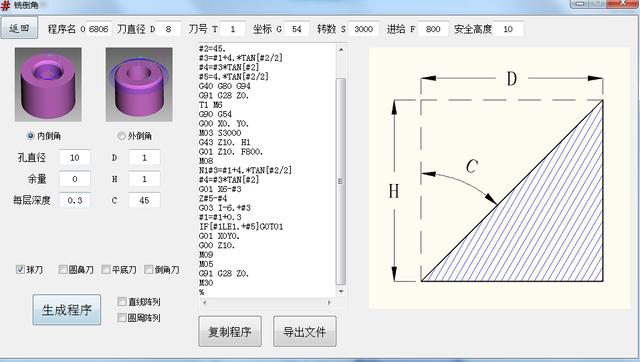The image size is (640, 362).
Task: Edit the 孔直径 hole diameter field
Action: 75,158
